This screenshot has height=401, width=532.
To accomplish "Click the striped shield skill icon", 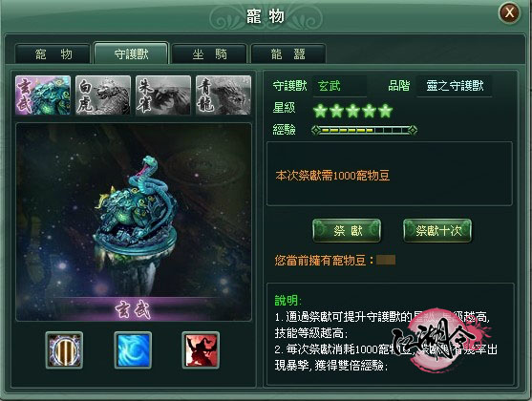I will coord(64,350).
